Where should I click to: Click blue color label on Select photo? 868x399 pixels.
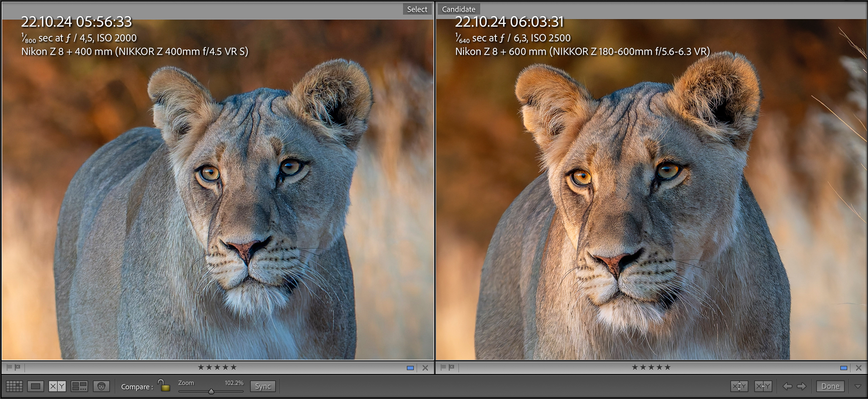click(410, 368)
